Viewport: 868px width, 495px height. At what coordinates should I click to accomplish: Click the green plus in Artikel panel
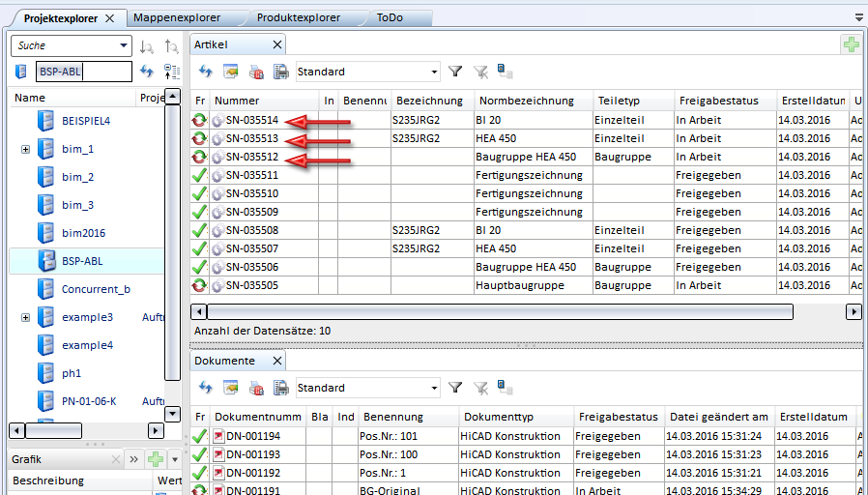tap(851, 44)
